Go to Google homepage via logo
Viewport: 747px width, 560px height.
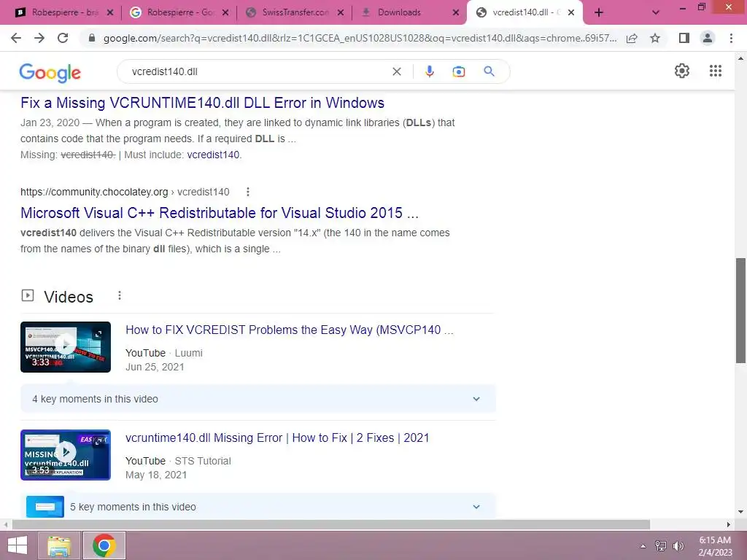50,72
